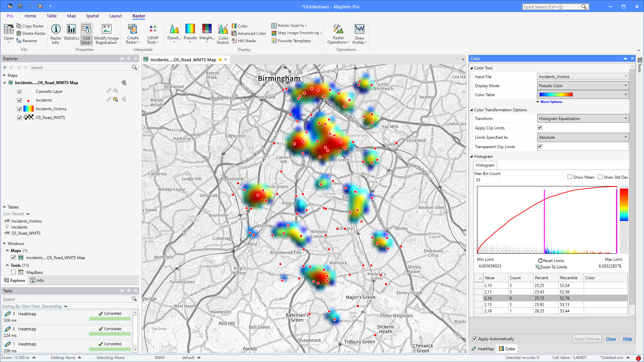Image resolution: width=644 pixels, height=362 pixels.
Task: Disable Apply Automatically
Action: [x=475, y=339]
